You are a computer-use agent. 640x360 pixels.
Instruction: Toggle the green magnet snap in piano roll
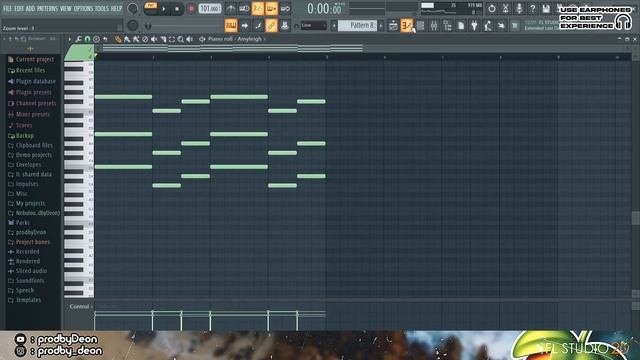[x=87, y=39]
